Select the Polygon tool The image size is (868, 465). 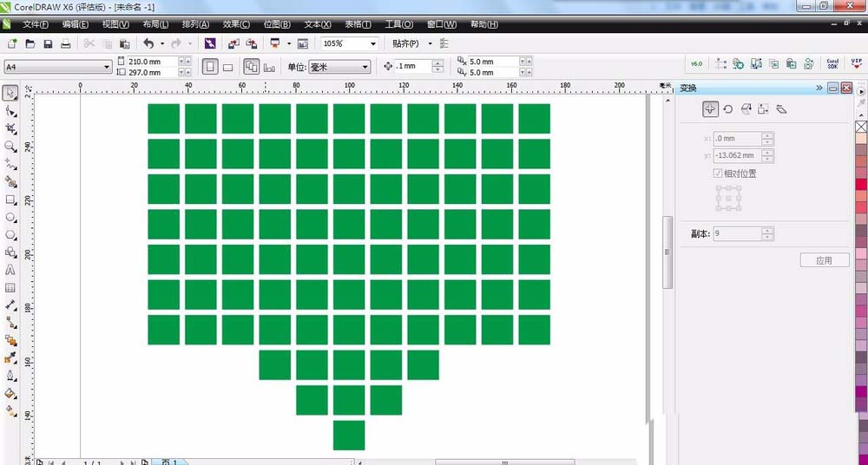tap(10, 235)
